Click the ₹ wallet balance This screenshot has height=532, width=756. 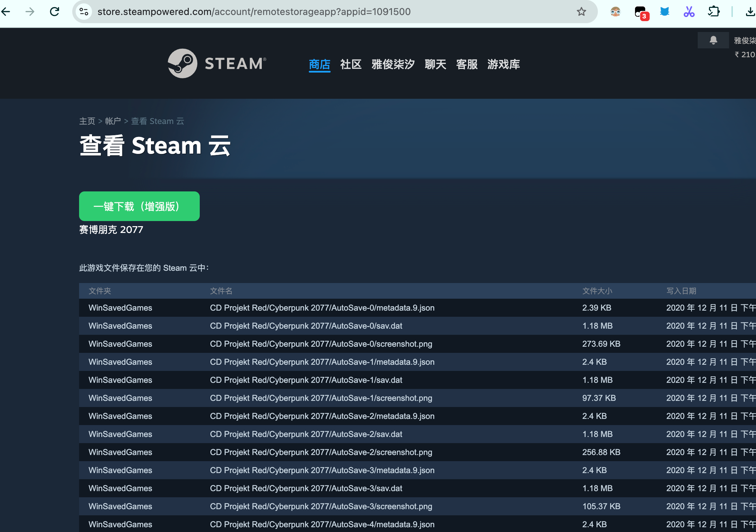745,54
